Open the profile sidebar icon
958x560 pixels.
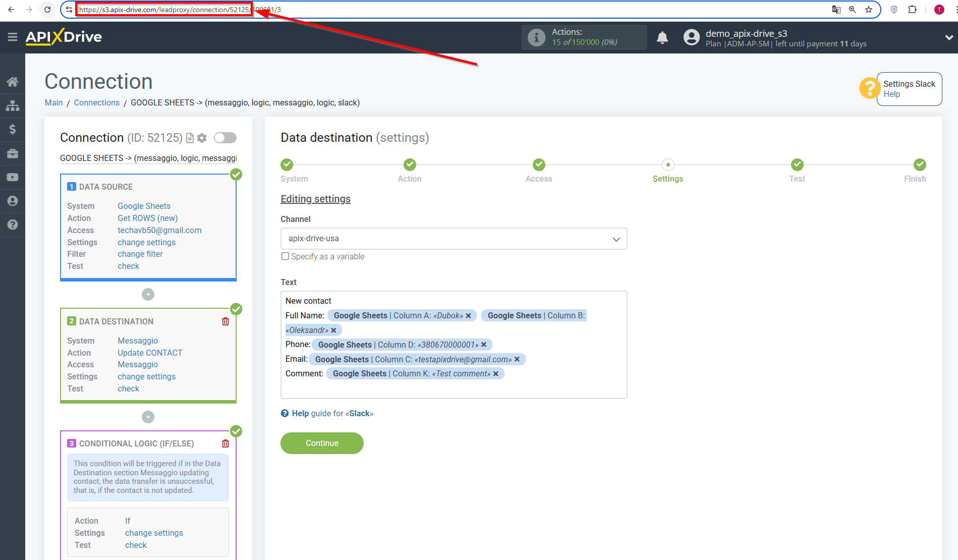tap(13, 201)
